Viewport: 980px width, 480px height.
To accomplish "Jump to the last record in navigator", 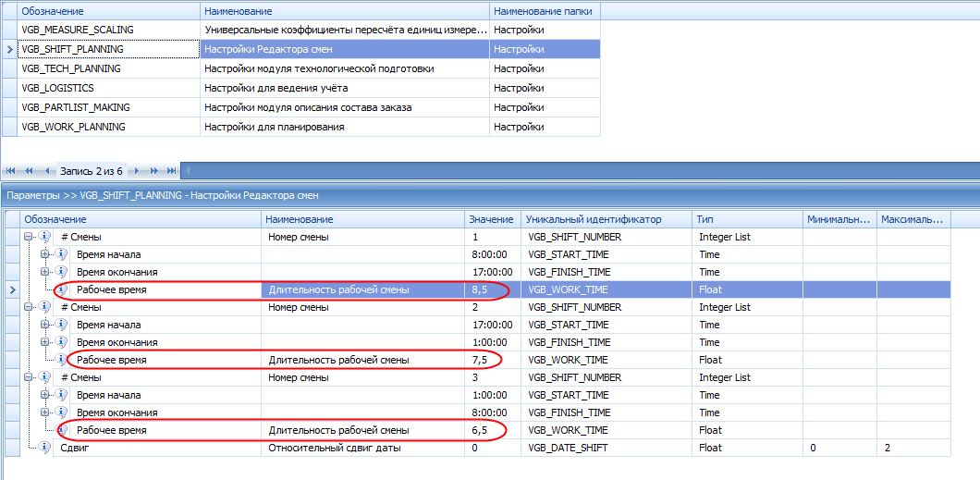I will point(170,171).
